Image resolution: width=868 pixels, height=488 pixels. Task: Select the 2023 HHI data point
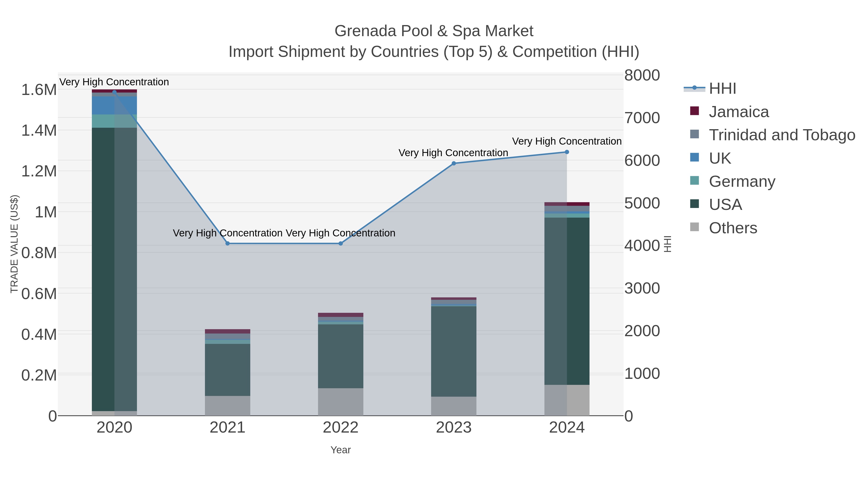pyautogui.click(x=454, y=163)
